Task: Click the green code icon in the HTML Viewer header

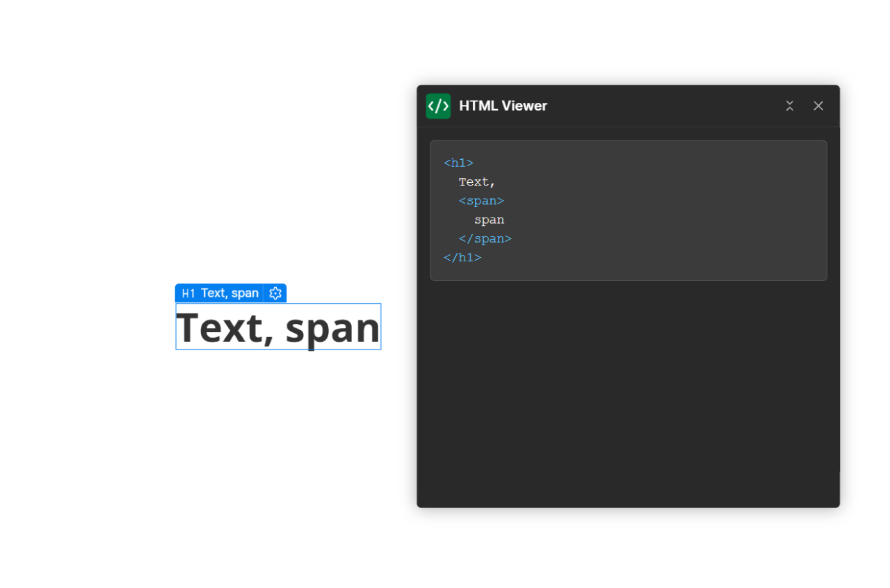Action: (438, 106)
